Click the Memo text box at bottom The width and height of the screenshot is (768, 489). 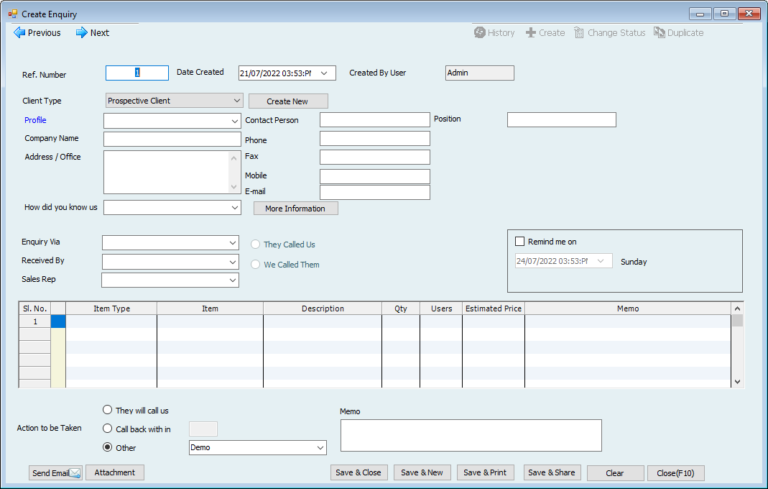pyautogui.click(x=471, y=435)
